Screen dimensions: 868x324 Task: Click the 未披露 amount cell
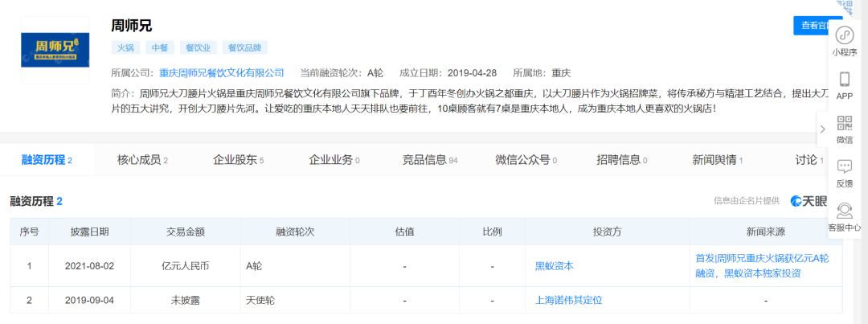coord(186,300)
